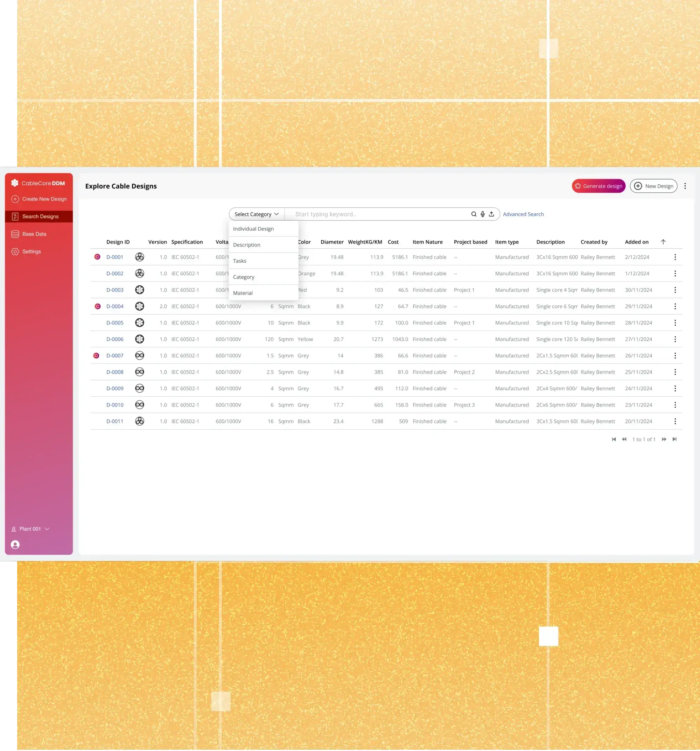Open page options kebab beside New Design
This screenshot has width=700, height=751.
pyautogui.click(x=685, y=186)
